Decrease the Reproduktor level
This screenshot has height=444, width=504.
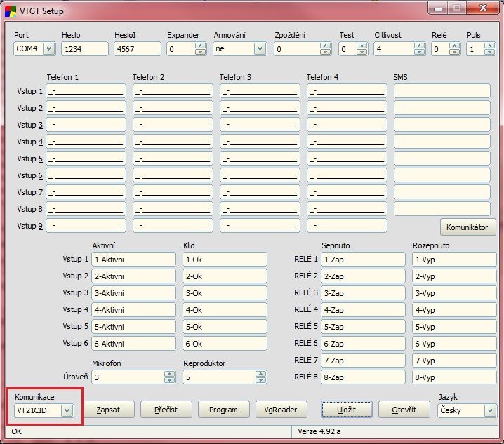(260, 380)
